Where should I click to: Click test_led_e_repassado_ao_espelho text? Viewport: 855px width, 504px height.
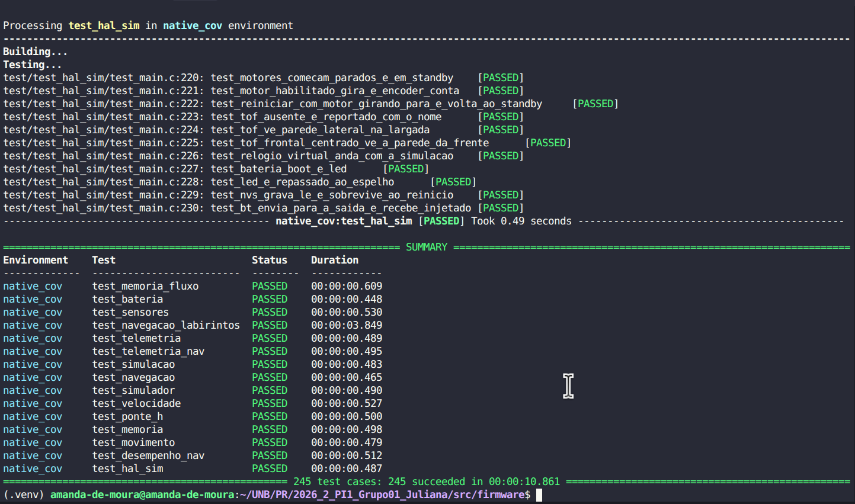(x=302, y=182)
